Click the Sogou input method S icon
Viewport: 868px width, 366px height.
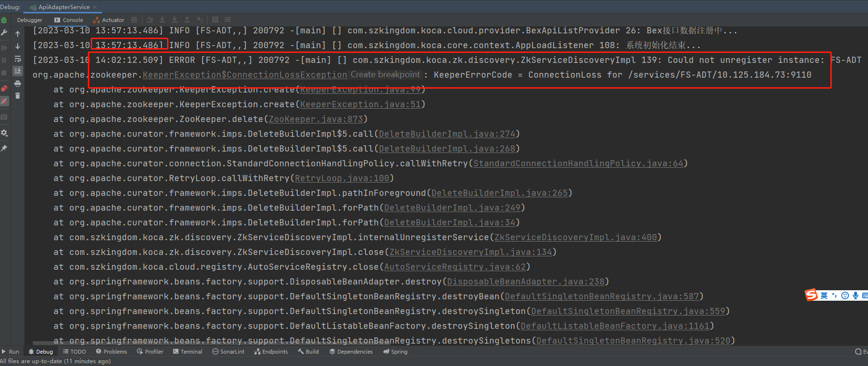pos(811,295)
